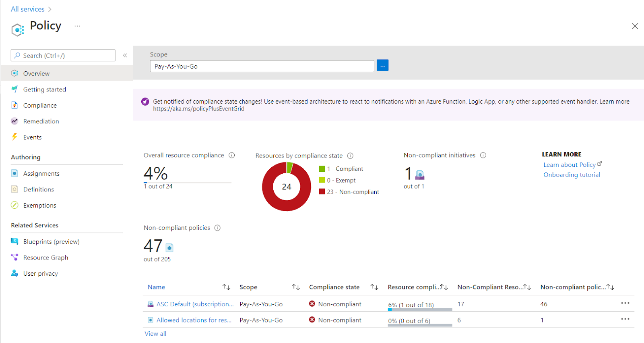
Task: Click info icon next to Non-compliant initiatives
Action: [483, 155]
